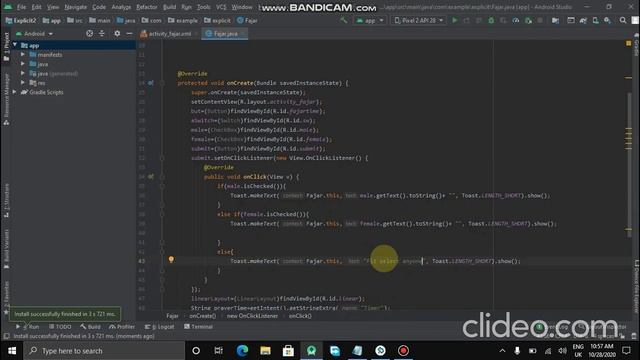Open Terminal tool window

pyautogui.click(x=198, y=327)
